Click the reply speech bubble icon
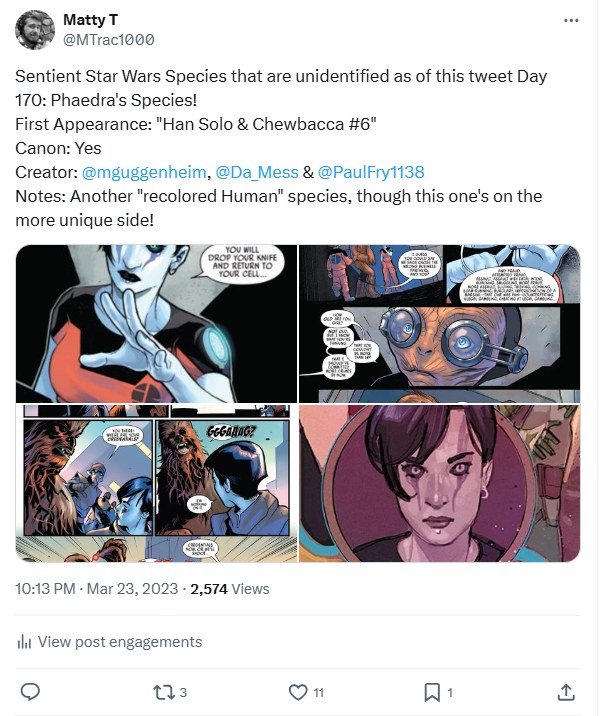 (31, 691)
